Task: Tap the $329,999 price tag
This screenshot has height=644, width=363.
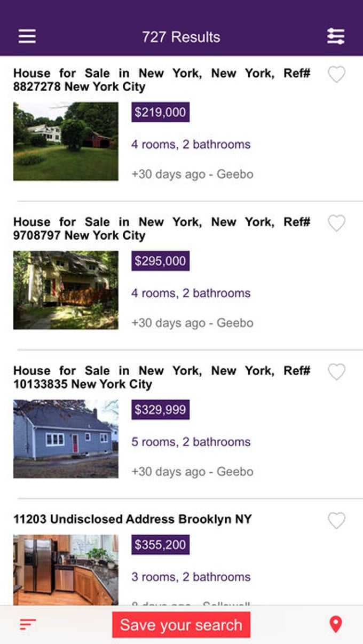Action: [x=160, y=410]
